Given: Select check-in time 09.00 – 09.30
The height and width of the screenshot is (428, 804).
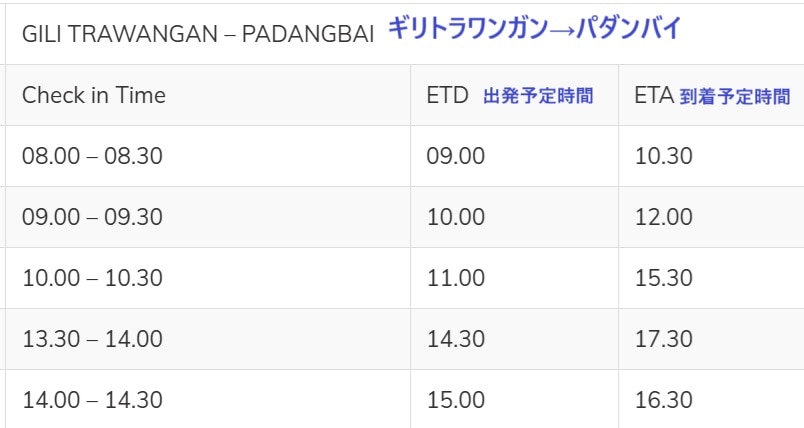Looking at the screenshot, I should 92,217.
